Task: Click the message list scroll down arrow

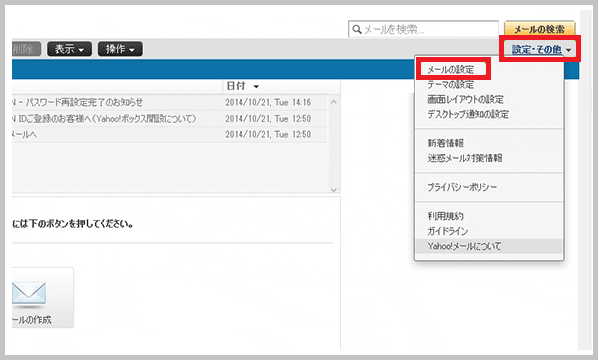Action: click(x=333, y=190)
